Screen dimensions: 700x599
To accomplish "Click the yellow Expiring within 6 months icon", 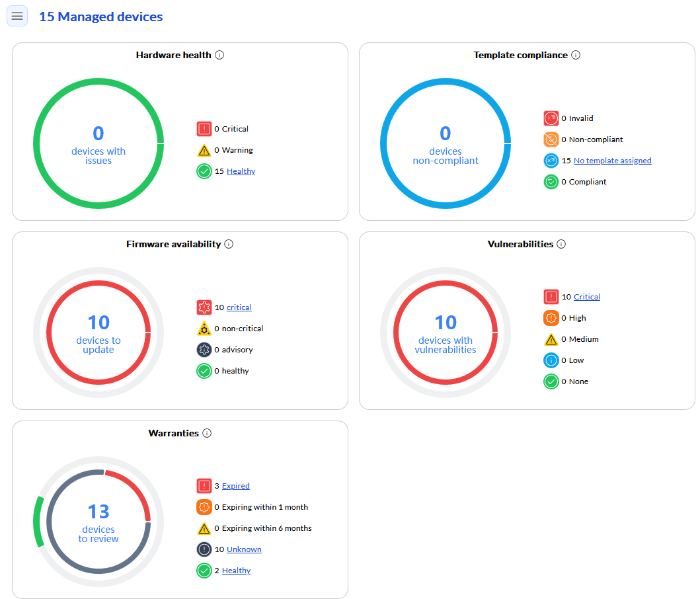I will pos(204,528).
